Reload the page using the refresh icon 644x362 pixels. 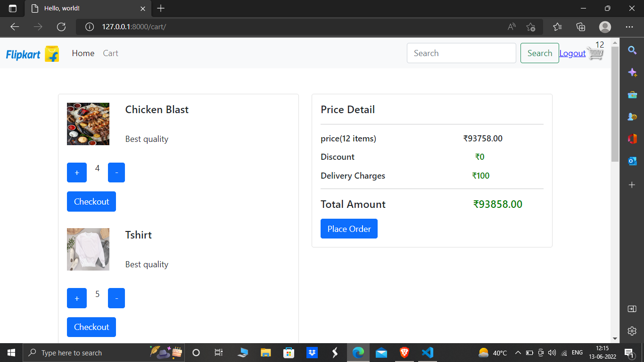click(x=61, y=27)
